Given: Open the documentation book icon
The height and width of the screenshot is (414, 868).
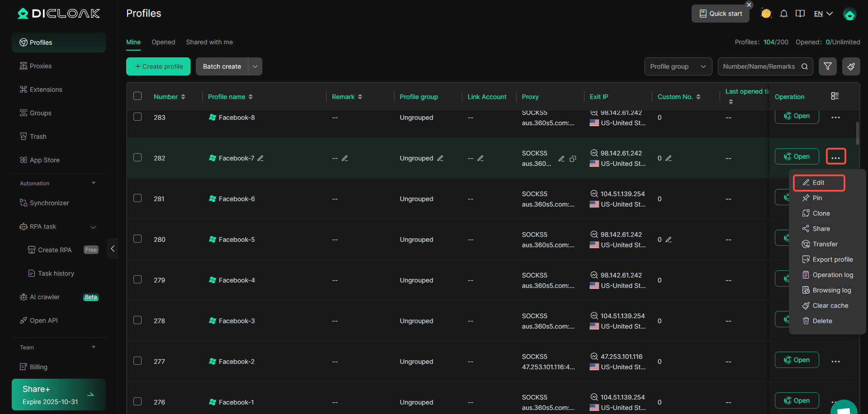Looking at the screenshot, I should 800,14.
